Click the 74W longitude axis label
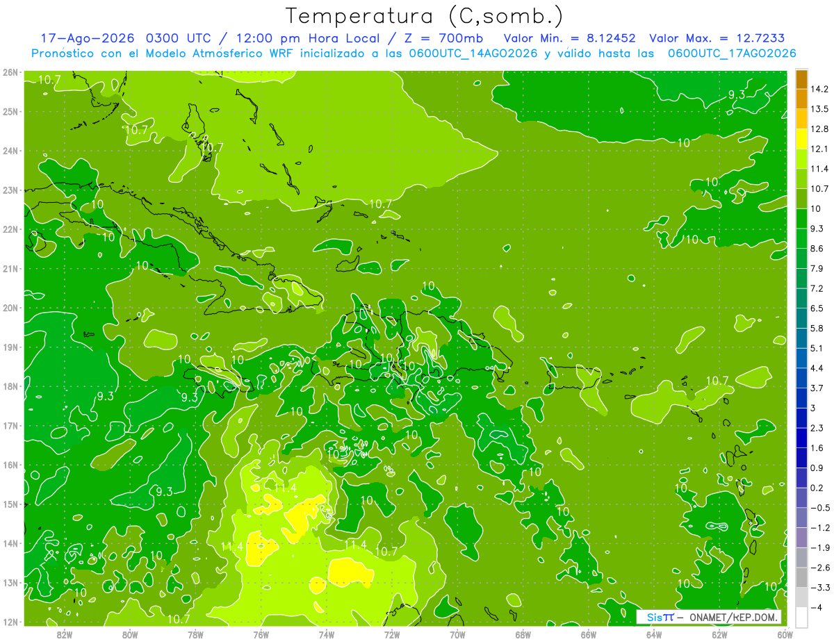 click(327, 634)
